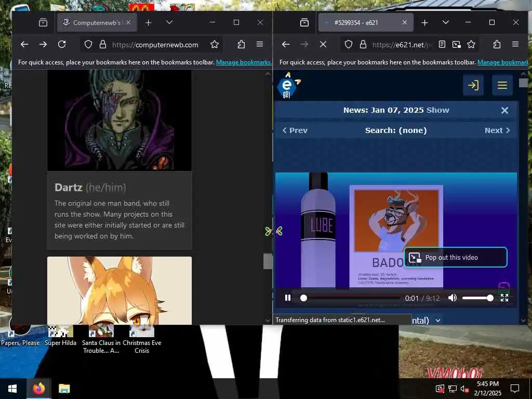532x399 pixels.
Task: Expand the dropdown below the video
Action: tap(438, 321)
